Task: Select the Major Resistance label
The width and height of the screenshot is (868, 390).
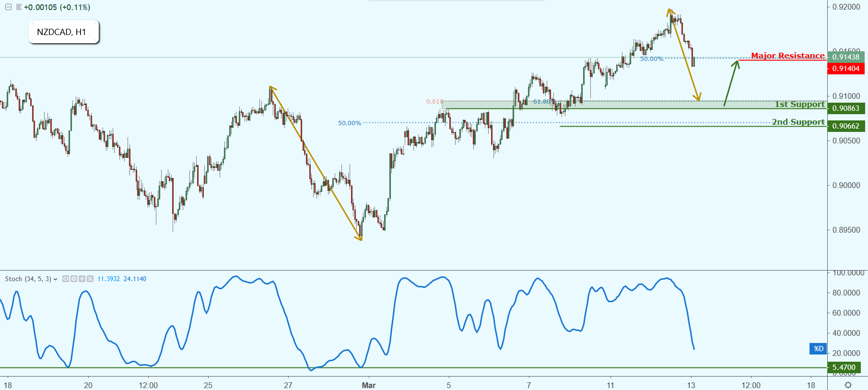Action: (x=788, y=56)
